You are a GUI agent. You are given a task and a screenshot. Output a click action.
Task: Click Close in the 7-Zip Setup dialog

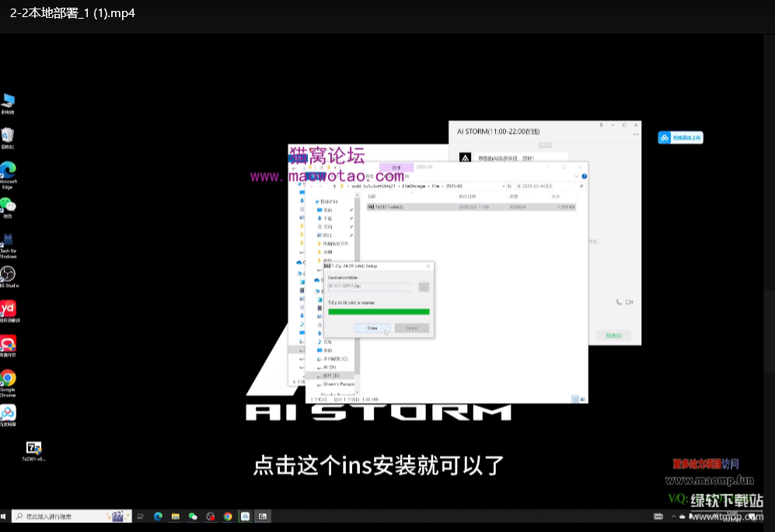coord(372,328)
